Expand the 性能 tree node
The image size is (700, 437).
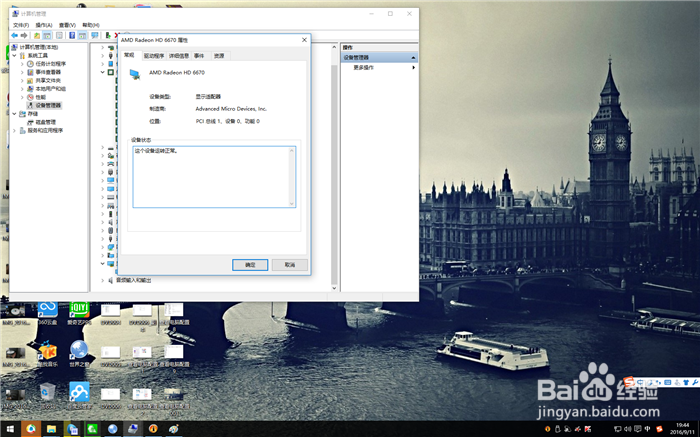(x=22, y=97)
